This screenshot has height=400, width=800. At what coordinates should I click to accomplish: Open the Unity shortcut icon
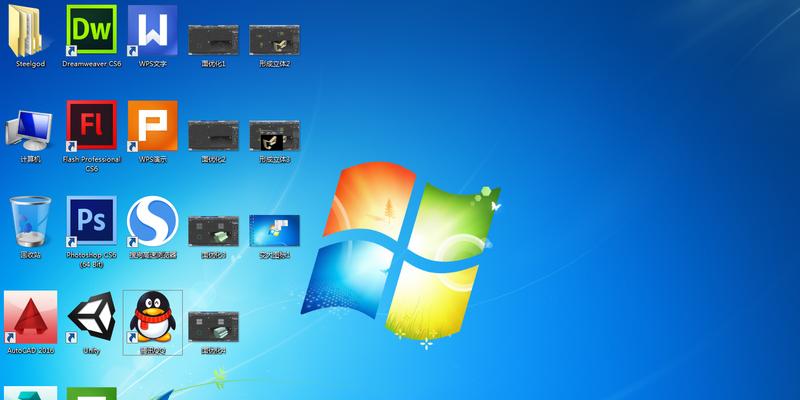(92, 317)
